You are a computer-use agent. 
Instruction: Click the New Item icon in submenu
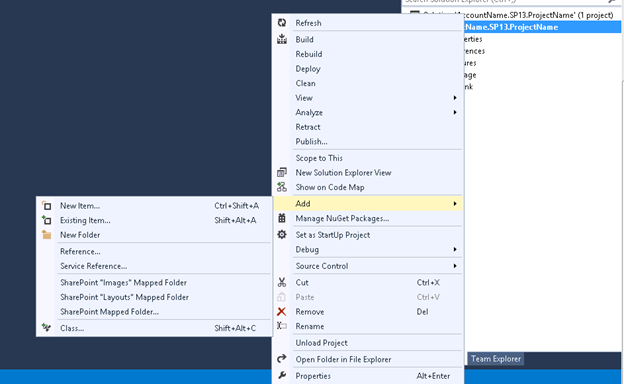point(47,206)
